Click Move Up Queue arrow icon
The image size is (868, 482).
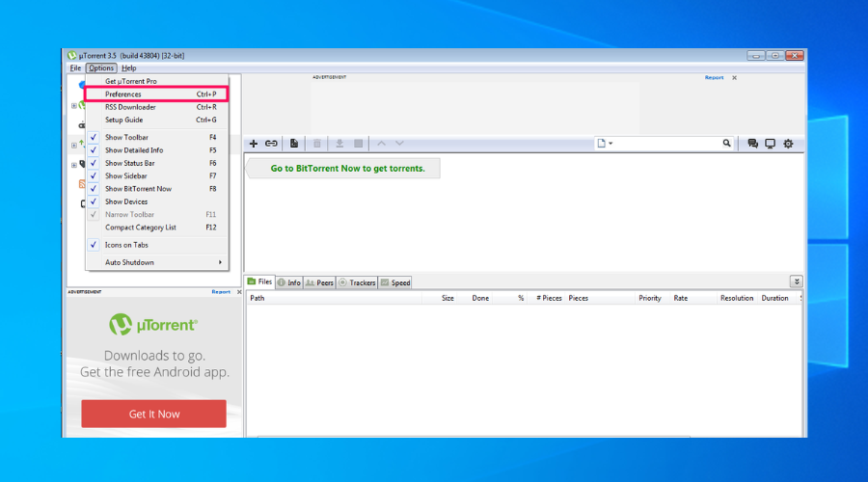[x=381, y=144]
